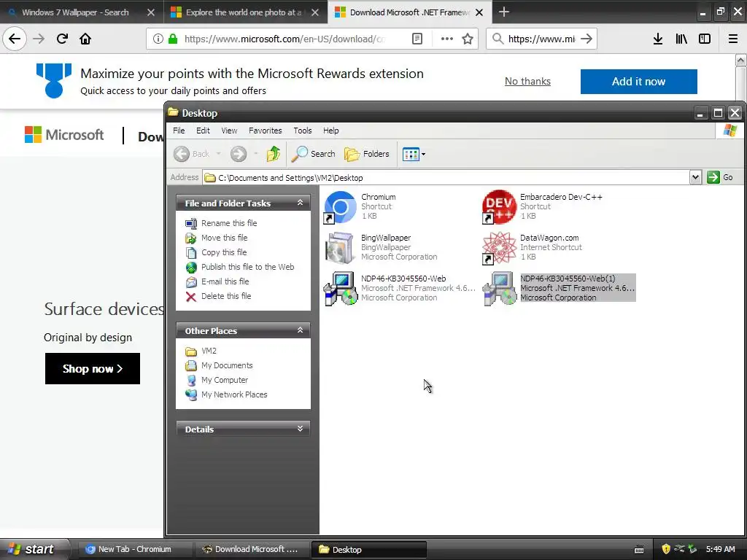Go back in Firefox browser

[x=15, y=39]
